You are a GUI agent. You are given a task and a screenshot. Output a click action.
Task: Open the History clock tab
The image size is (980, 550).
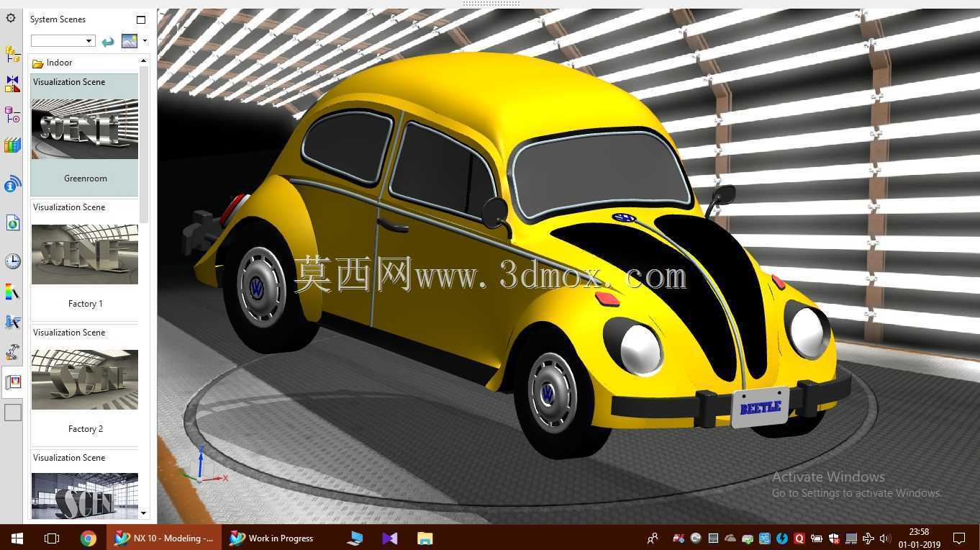(x=12, y=261)
